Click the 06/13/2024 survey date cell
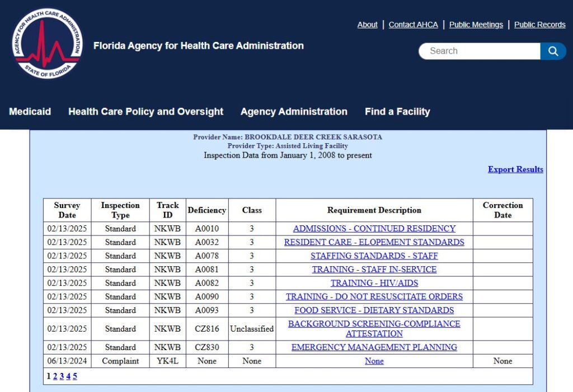Screen dimensions: 573x392 [x=67, y=361]
